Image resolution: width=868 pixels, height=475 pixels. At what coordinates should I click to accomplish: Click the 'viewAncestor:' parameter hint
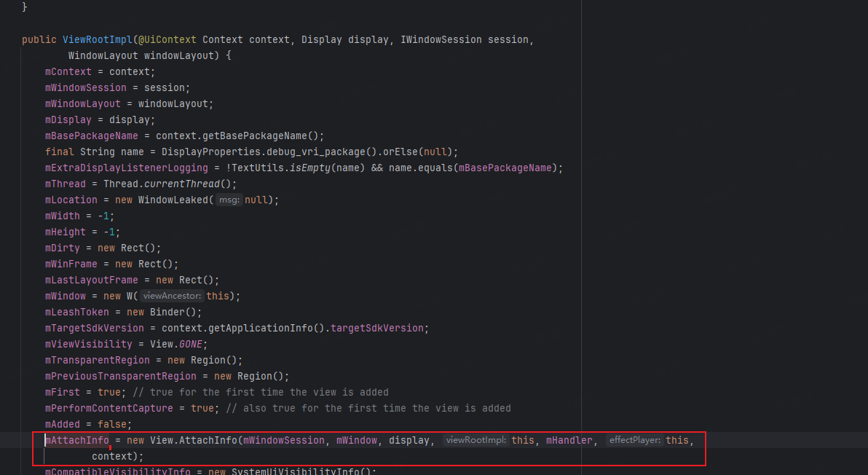[x=172, y=297]
